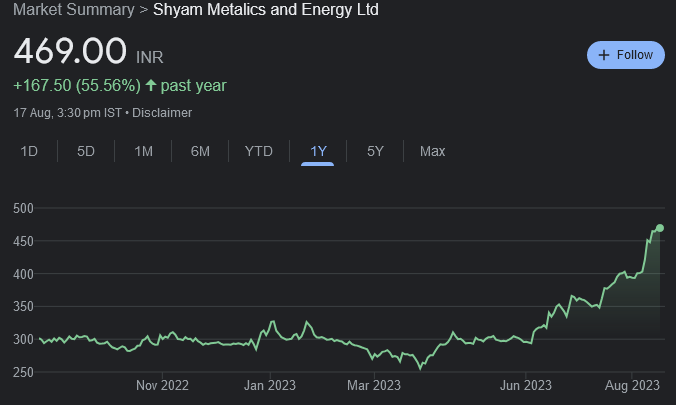Click the Mar 2023 axis label
This screenshot has width=676, height=405.
tap(374, 385)
